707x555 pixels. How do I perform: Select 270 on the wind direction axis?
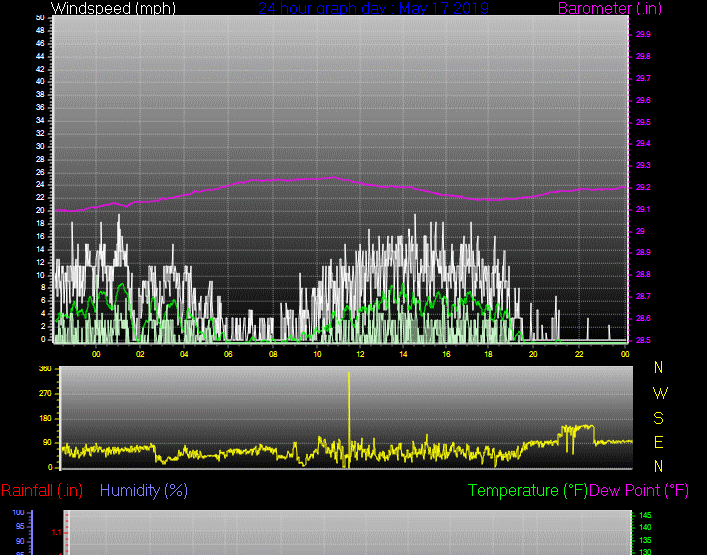click(46, 394)
